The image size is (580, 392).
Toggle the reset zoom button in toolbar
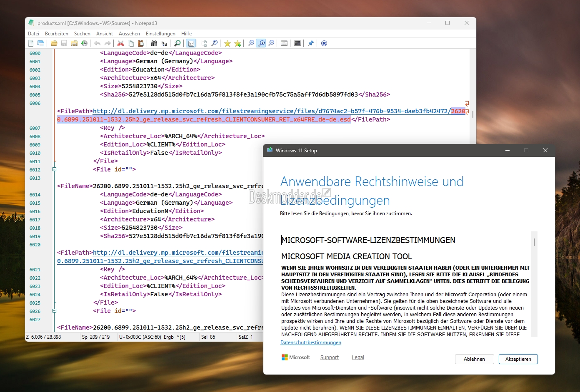click(x=261, y=43)
